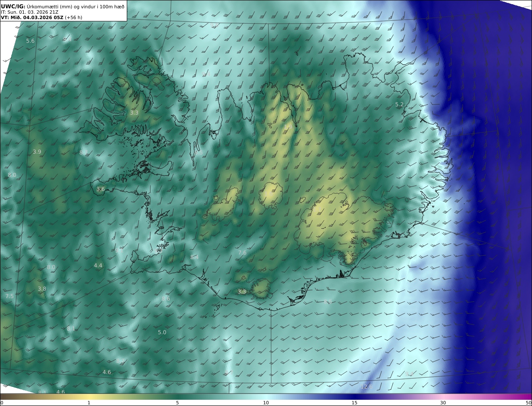Click the "12.6" value label
The height and width of the screenshot is (406, 532).
point(367,387)
